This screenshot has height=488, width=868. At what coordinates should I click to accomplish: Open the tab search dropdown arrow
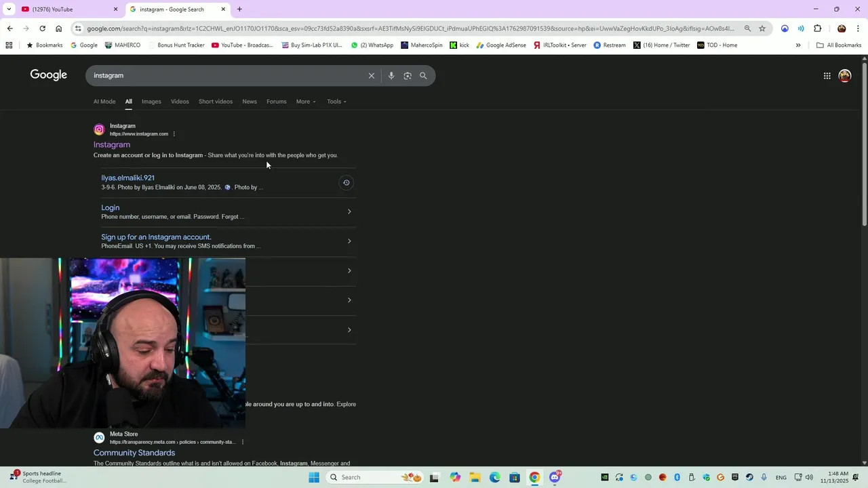tap(9, 9)
